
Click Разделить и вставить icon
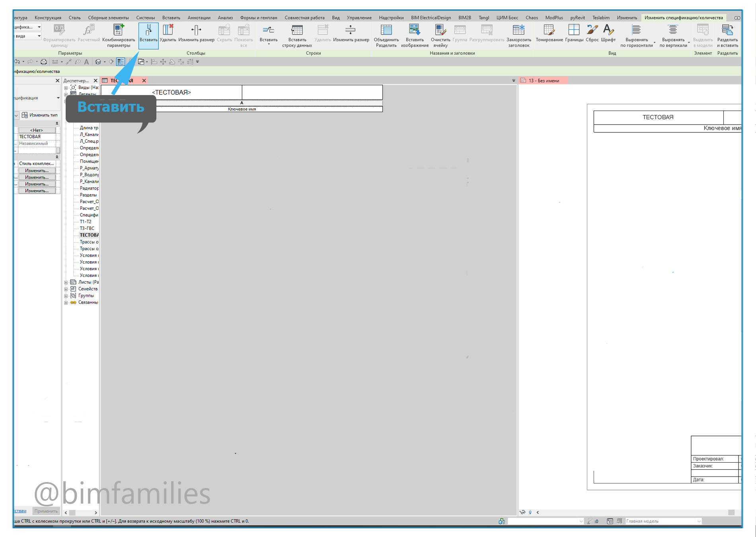727,35
